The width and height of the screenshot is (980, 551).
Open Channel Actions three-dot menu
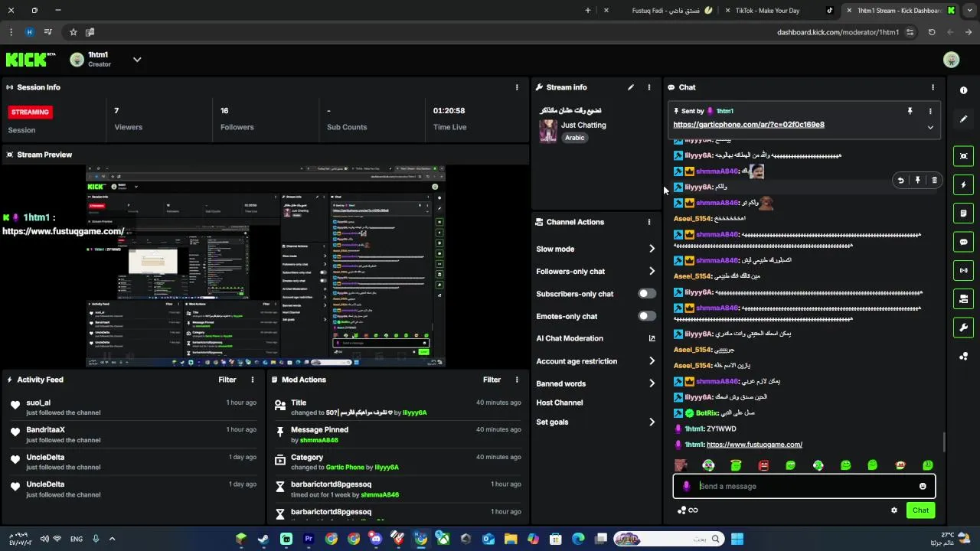(x=649, y=222)
